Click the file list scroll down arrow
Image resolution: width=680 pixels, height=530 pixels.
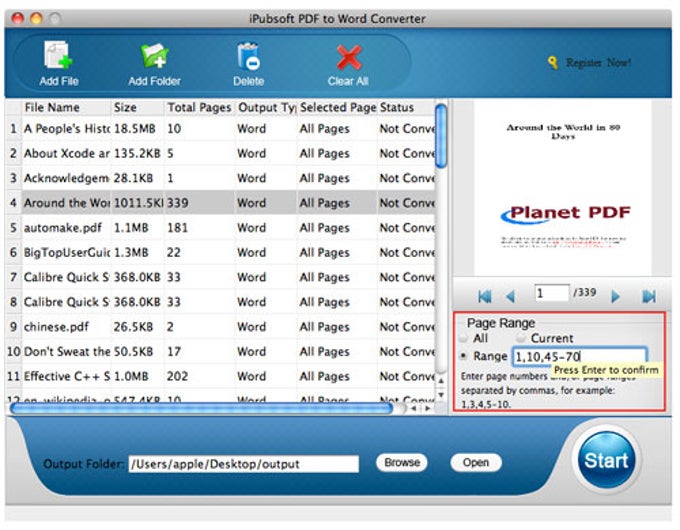click(441, 395)
